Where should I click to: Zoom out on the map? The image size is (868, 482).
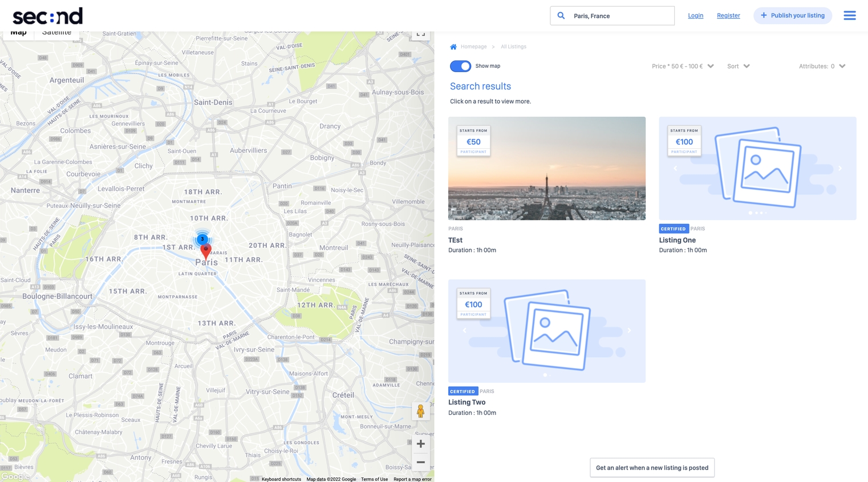420,462
